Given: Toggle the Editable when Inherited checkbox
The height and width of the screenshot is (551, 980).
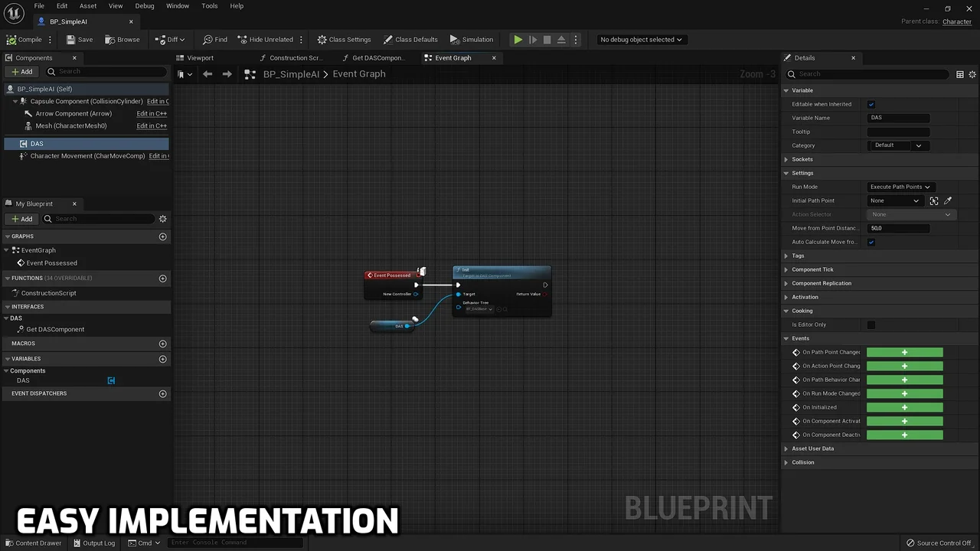Looking at the screenshot, I should pos(871,104).
